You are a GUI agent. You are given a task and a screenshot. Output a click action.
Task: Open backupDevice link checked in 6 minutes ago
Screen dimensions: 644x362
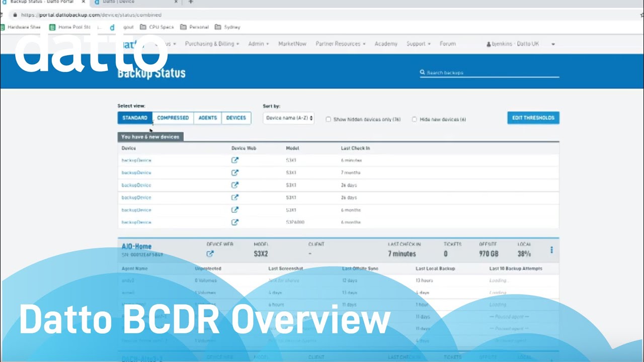[x=136, y=160]
